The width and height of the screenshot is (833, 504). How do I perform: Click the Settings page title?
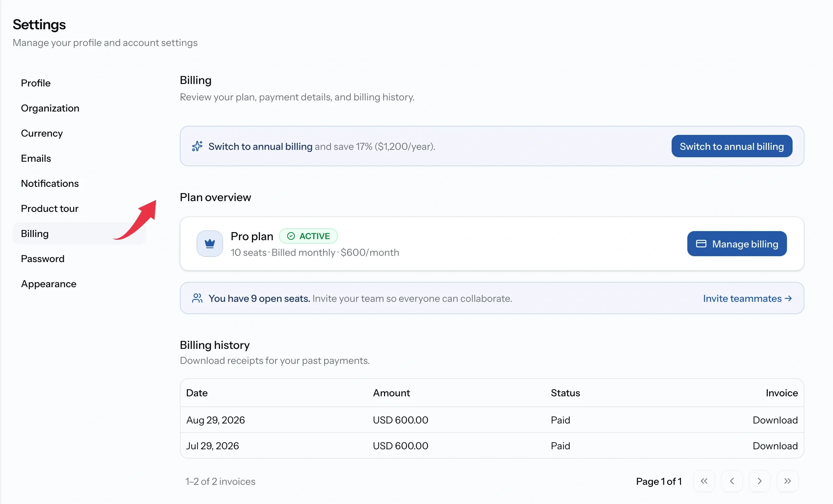[x=39, y=24]
